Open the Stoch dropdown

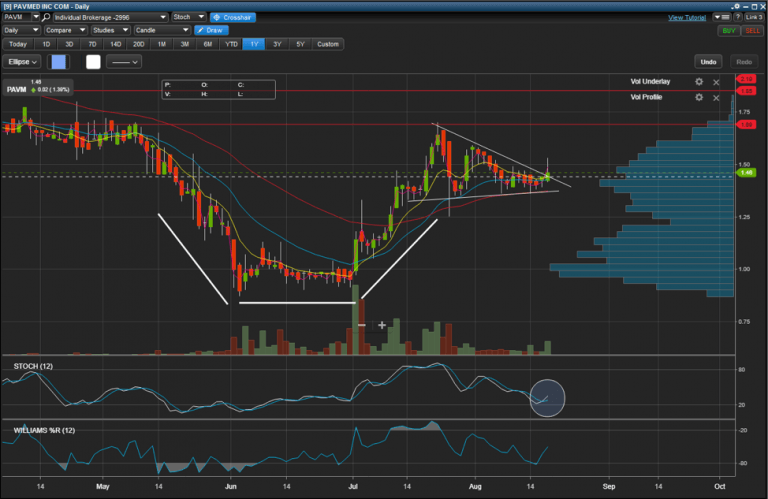click(189, 17)
